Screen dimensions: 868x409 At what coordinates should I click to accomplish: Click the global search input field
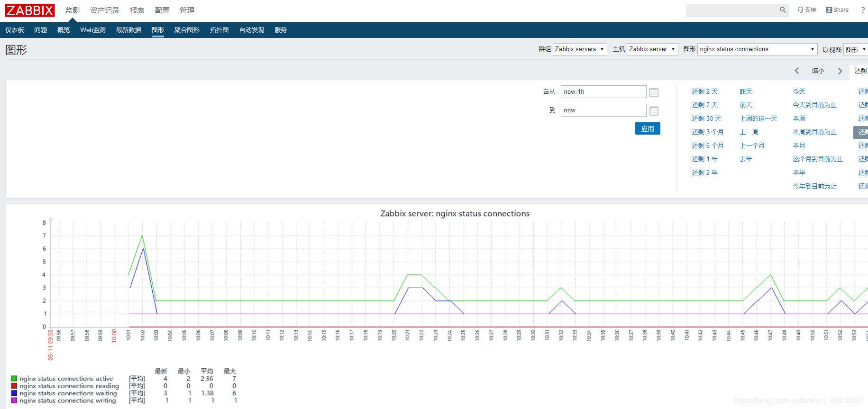click(732, 10)
